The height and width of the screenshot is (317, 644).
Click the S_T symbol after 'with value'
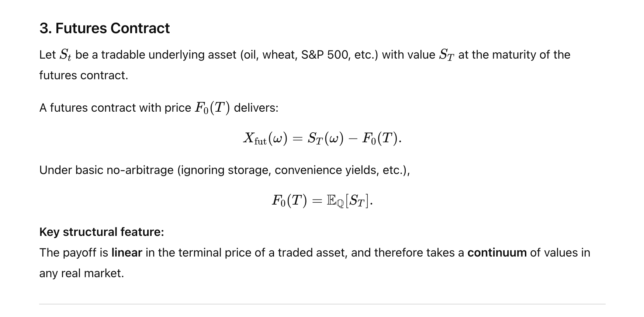click(x=446, y=55)
